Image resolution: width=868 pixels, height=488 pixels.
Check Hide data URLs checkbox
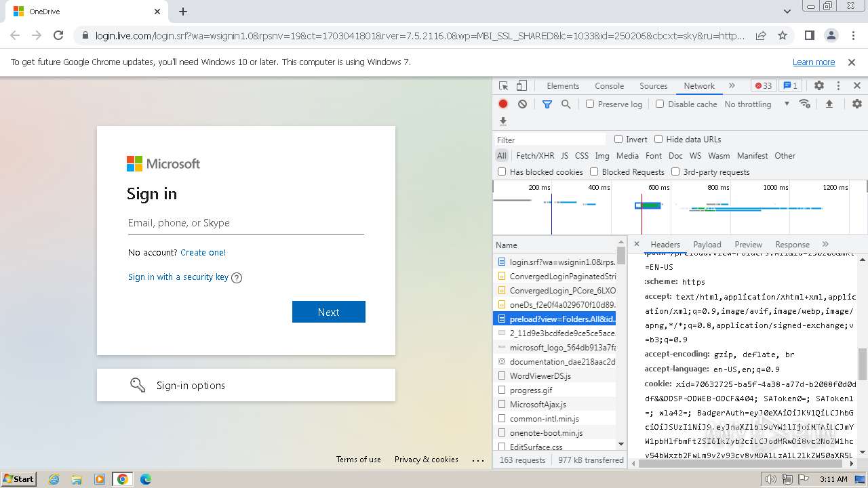(x=658, y=139)
